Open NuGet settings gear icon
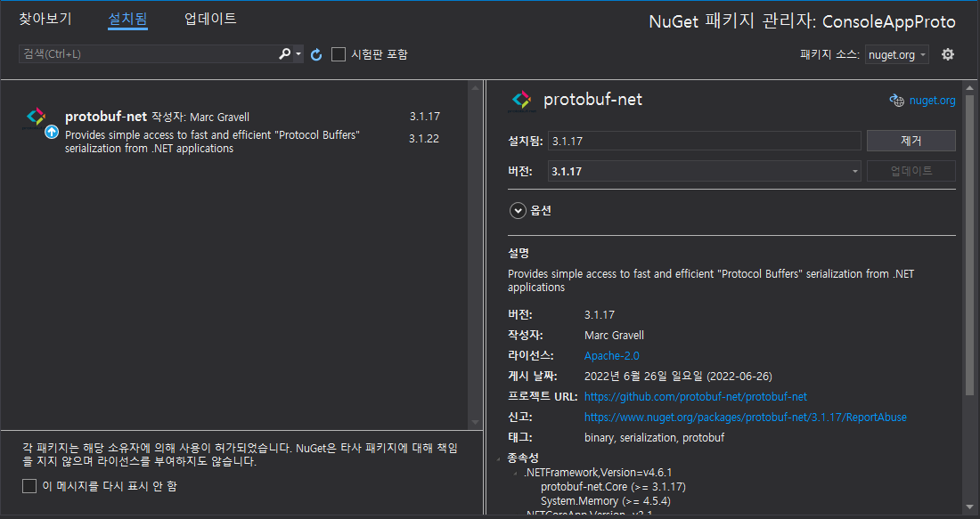980x519 pixels. point(948,54)
